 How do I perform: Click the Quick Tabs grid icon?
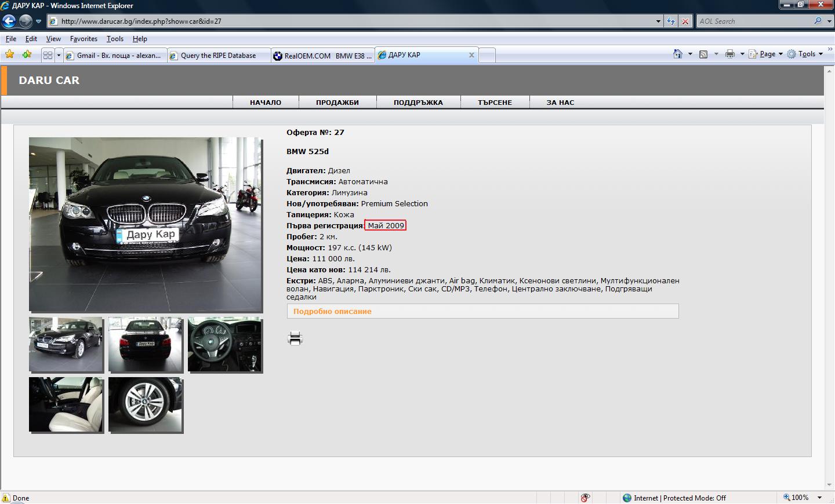click(48, 55)
